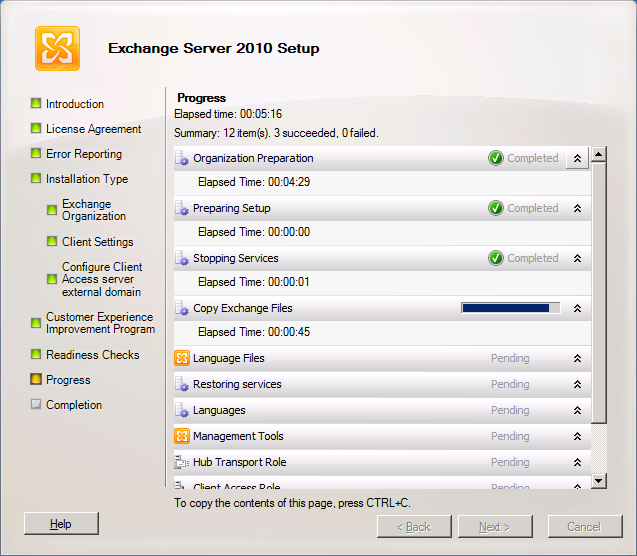Click the Restoring services task icon
637x556 pixels.
182,384
